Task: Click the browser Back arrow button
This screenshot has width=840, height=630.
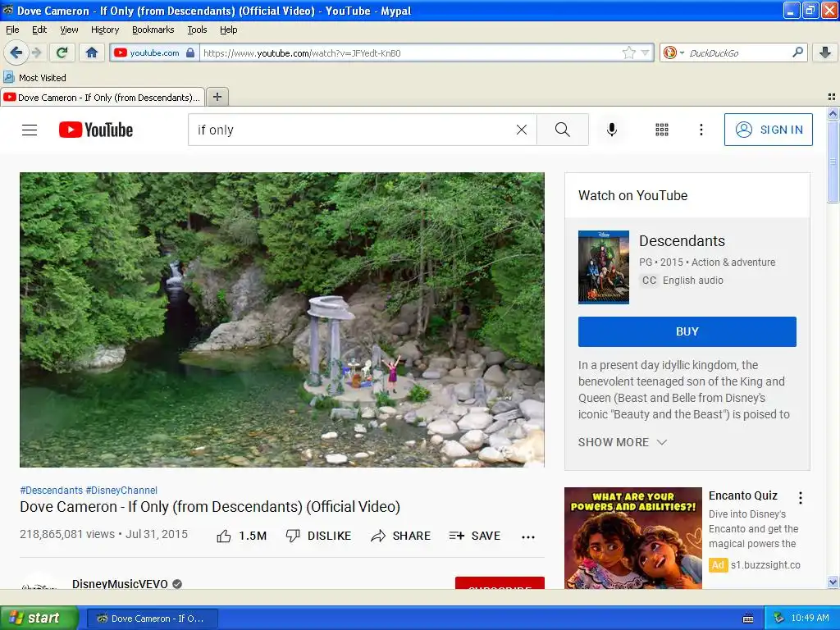Action: click(16, 52)
